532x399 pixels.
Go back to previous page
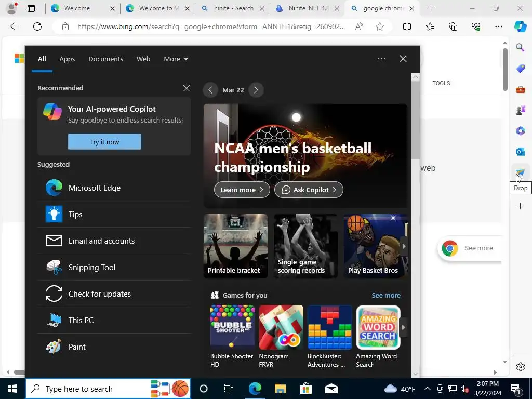[x=14, y=26]
